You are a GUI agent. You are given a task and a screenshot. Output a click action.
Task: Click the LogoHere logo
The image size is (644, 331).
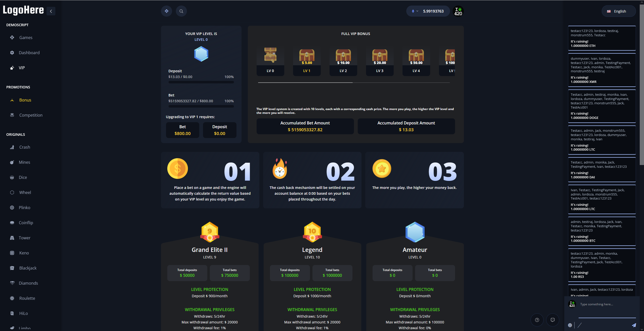23,10
